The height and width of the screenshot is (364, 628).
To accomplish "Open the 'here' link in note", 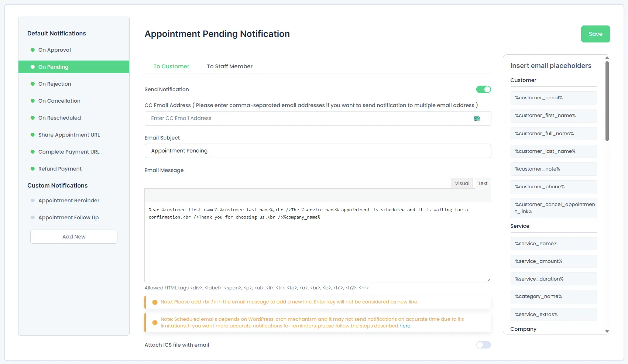I will [405, 326].
